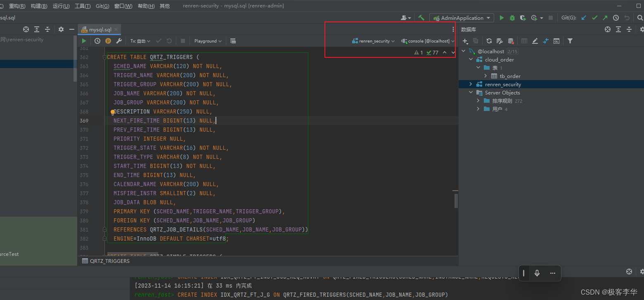Collapse the Server Objects node
Screen dimensions: 644x300
[471, 93]
